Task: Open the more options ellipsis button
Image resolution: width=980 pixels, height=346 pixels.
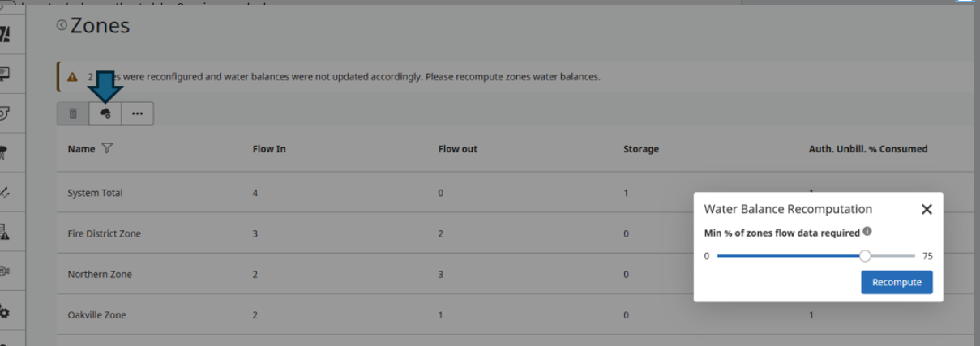Action: (x=137, y=114)
